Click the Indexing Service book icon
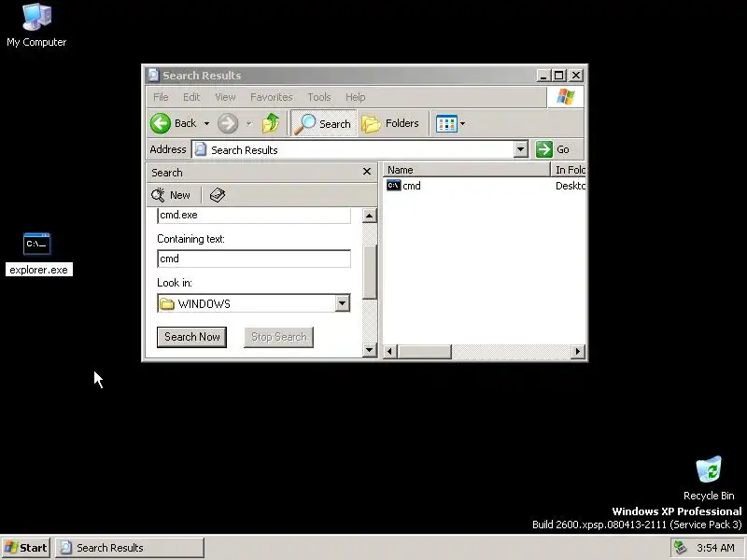Viewport: 747px width, 560px height. [218, 195]
